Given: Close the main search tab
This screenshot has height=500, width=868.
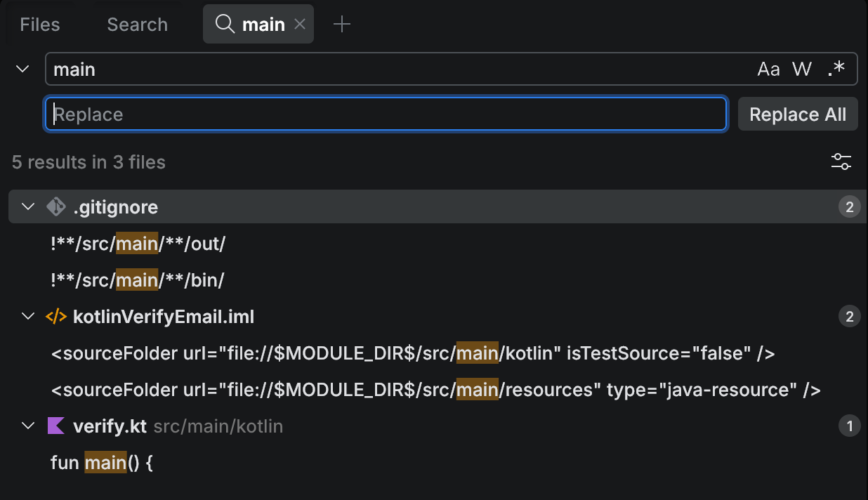Looking at the screenshot, I should [x=300, y=24].
